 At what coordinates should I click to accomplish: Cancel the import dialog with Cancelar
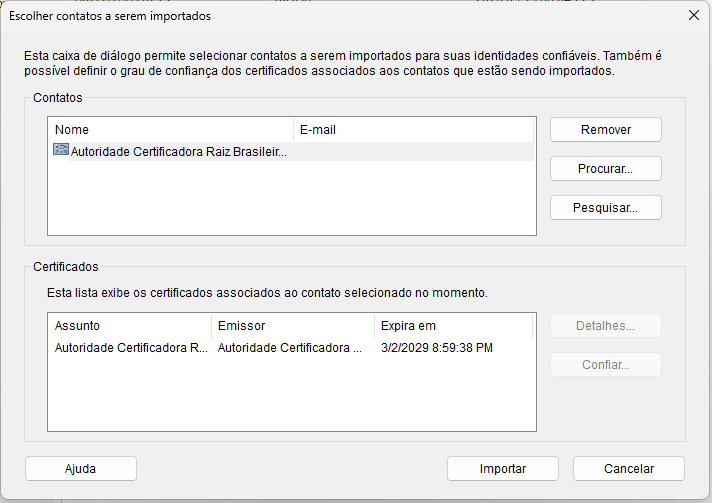pyautogui.click(x=628, y=468)
